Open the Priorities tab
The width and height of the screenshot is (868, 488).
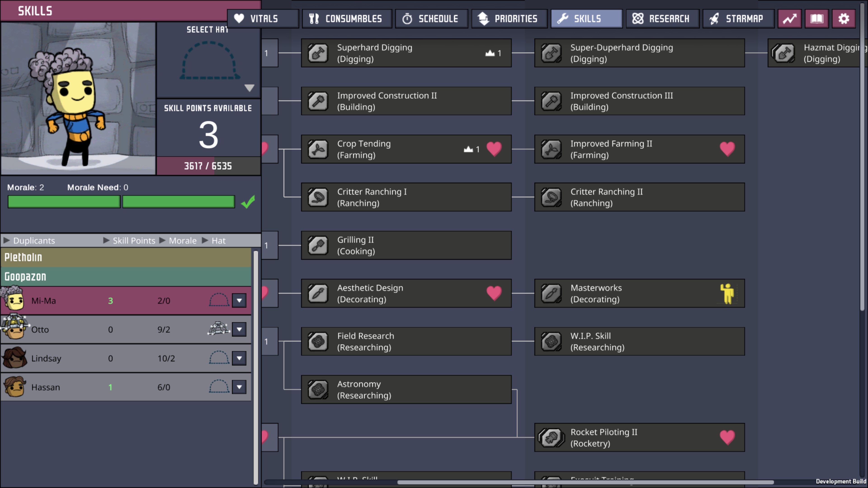(509, 19)
